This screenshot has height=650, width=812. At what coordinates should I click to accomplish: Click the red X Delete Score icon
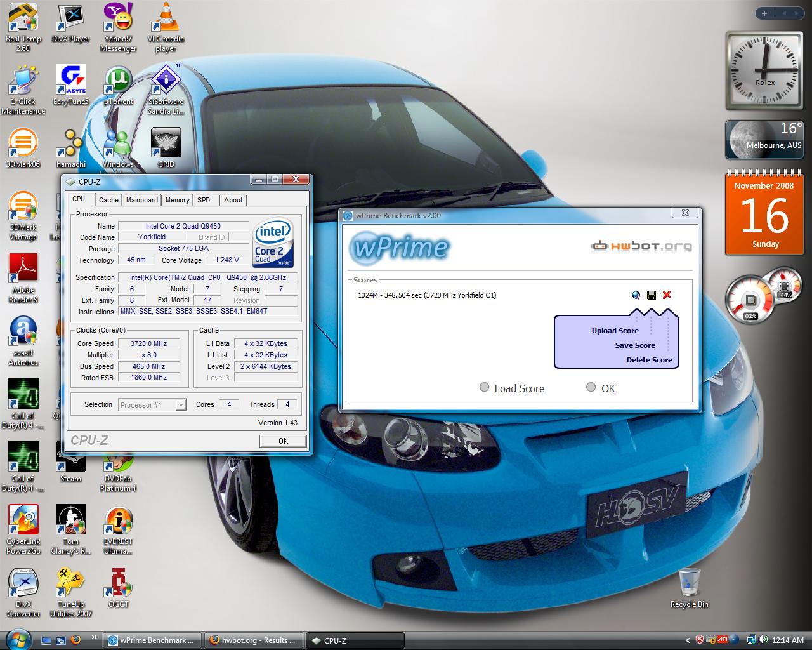coord(667,295)
